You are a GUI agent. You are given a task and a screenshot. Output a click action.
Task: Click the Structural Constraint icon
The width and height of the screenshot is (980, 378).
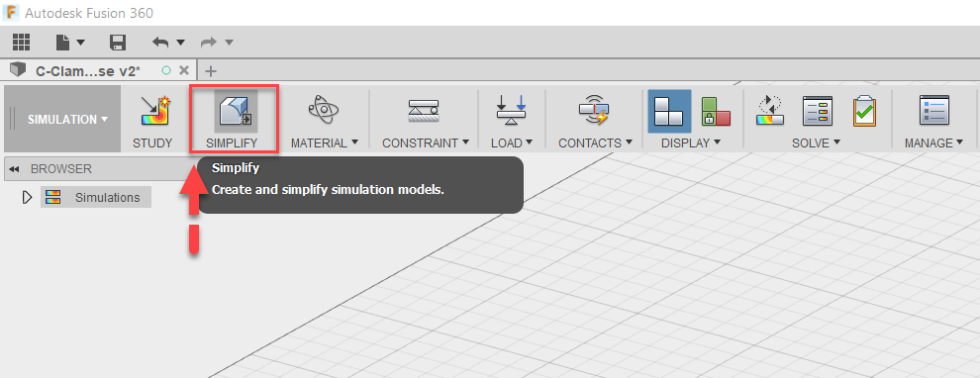point(423,110)
